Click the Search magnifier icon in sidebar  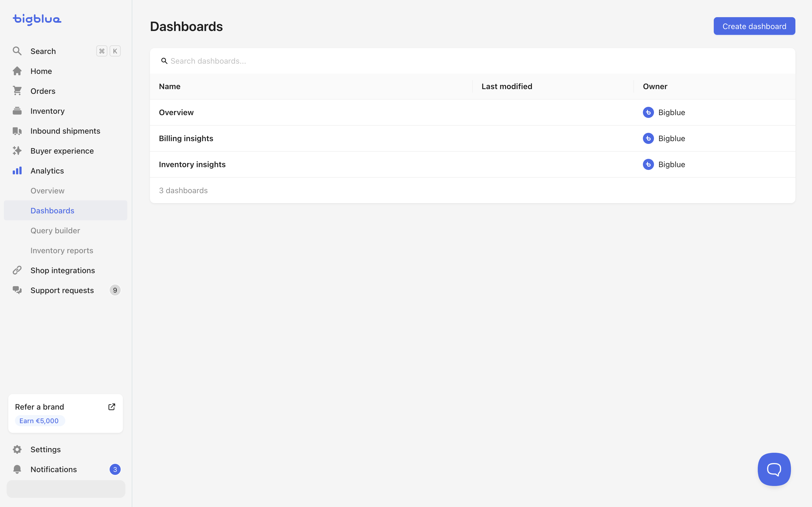coord(17,51)
